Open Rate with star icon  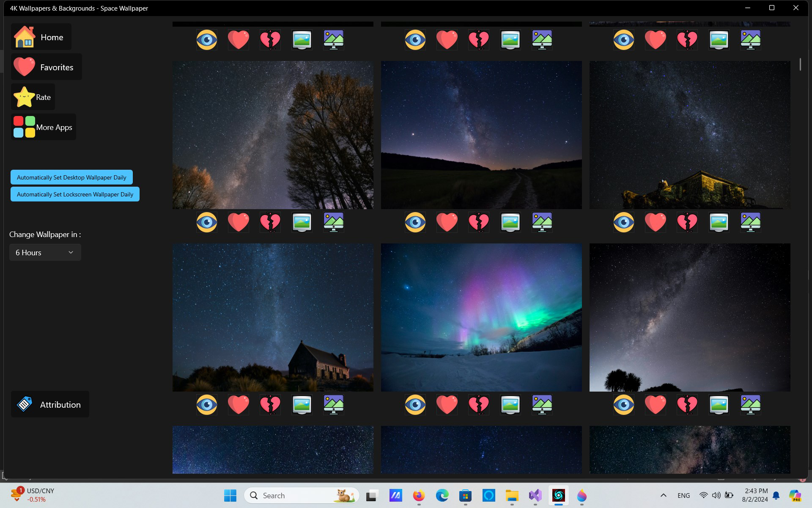[33, 97]
